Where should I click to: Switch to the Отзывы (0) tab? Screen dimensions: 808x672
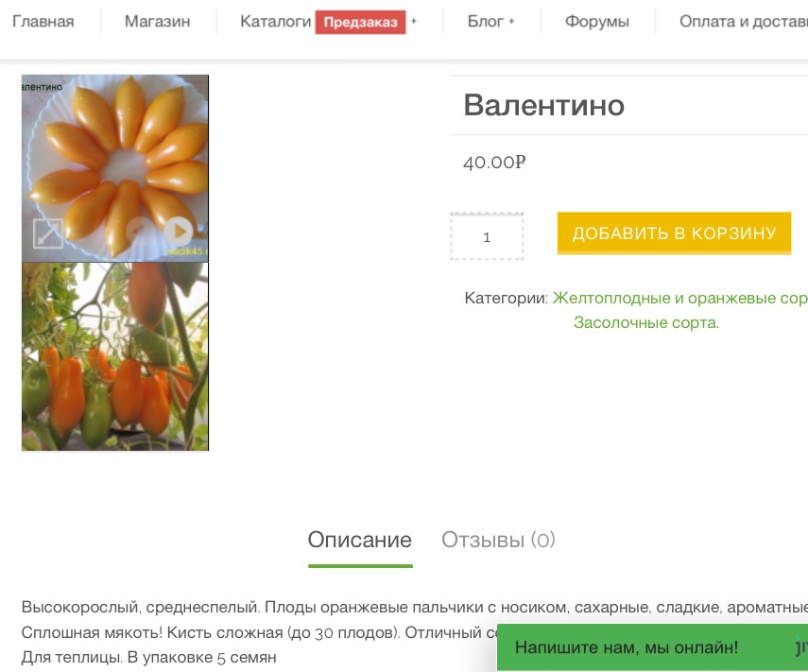[498, 541]
